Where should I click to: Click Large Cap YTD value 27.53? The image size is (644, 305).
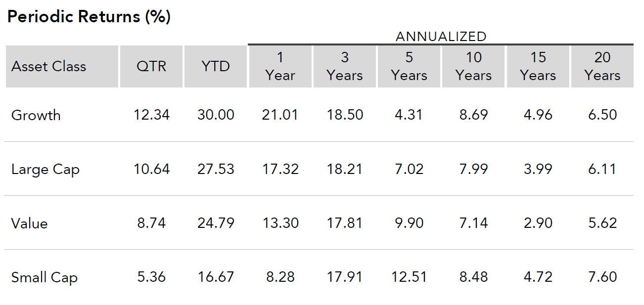click(x=216, y=169)
